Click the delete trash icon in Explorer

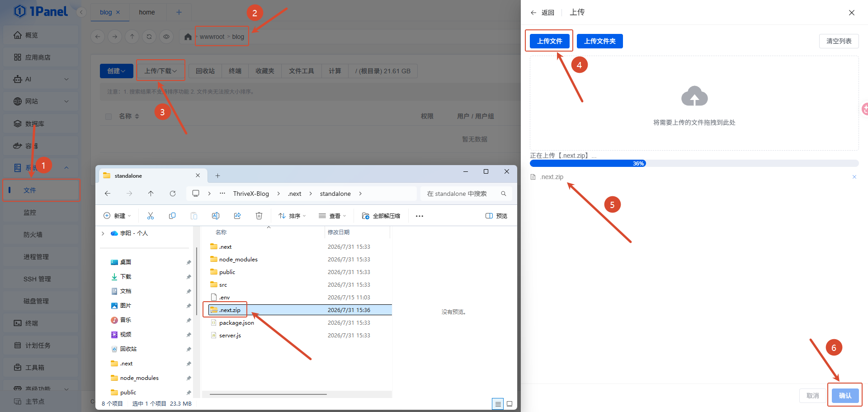[259, 216]
